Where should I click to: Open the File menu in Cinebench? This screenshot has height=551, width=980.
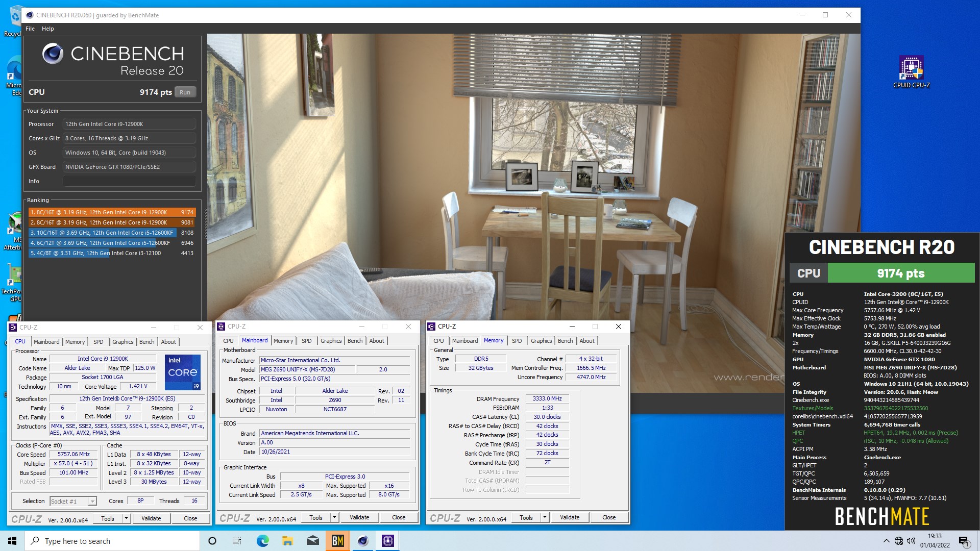click(30, 29)
